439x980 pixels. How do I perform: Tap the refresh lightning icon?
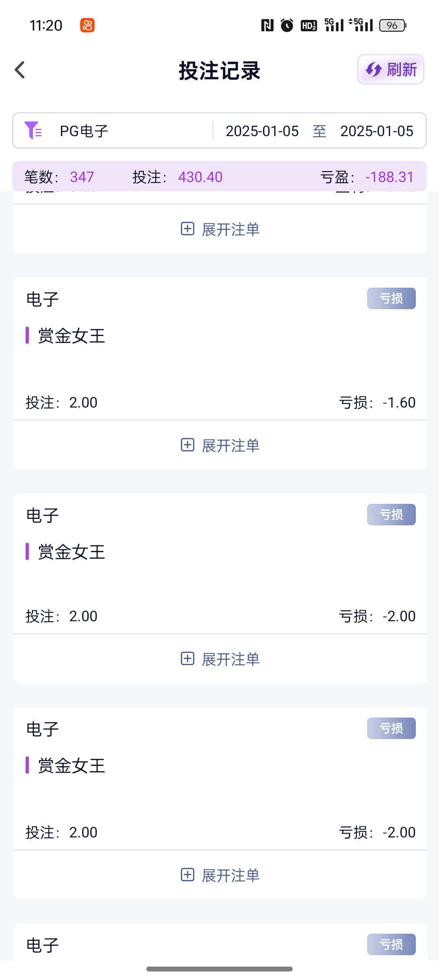tap(373, 69)
